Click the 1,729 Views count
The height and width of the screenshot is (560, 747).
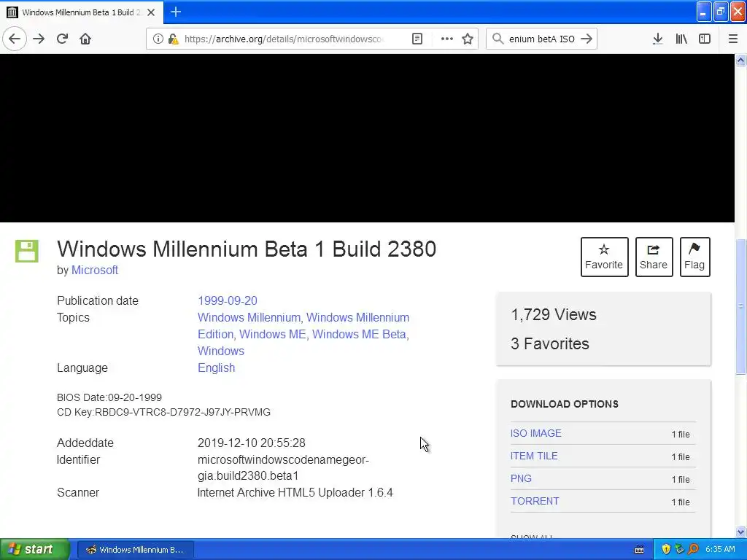[553, 315]
